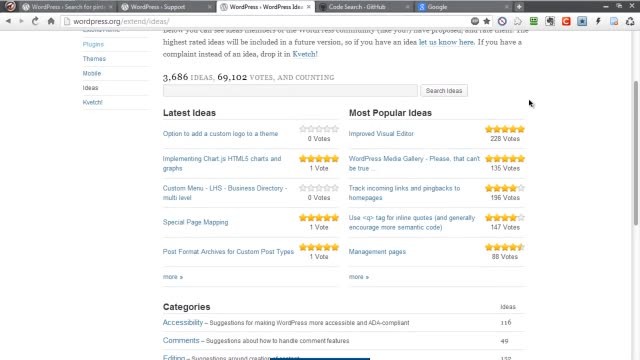640x360 pixels.
Task: Open 'Post Format Archives for Custom Post Types'
Action: click(x=228, y=252)
